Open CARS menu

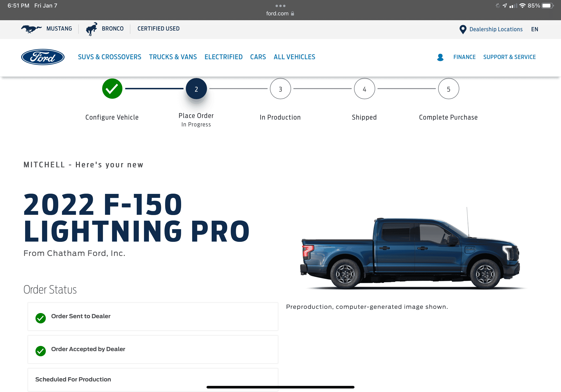pos(258,57)
